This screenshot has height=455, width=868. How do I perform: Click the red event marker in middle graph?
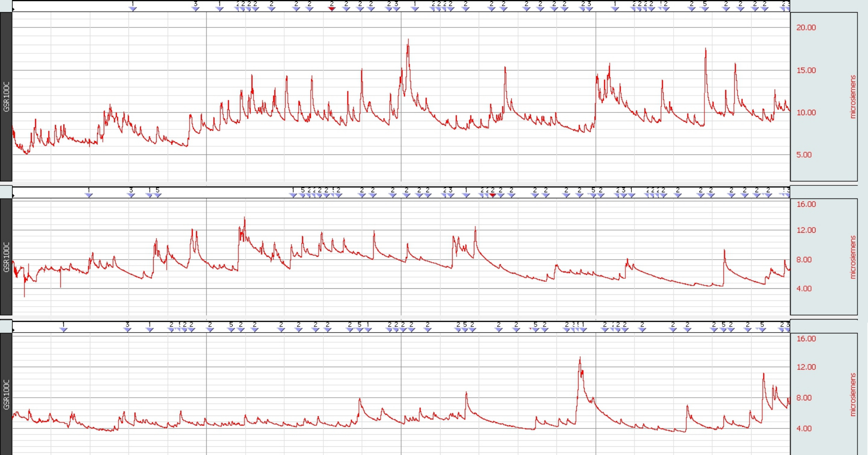[x=493, y=195]
